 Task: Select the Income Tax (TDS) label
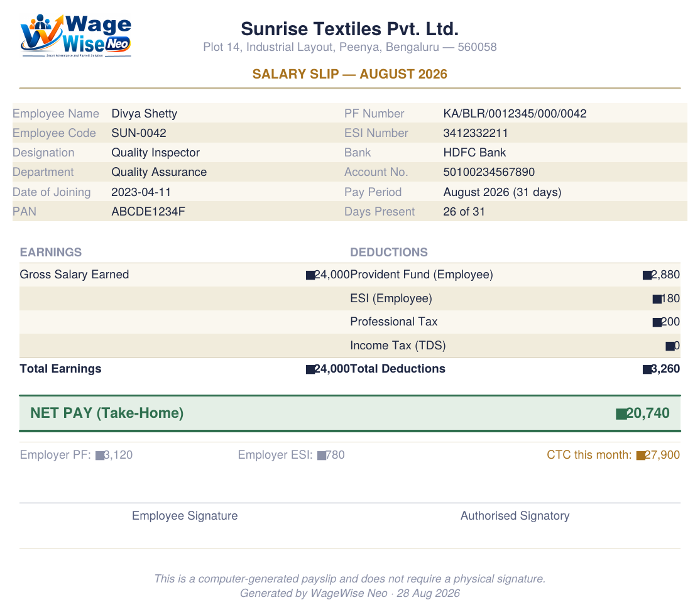click(x=398, y=345)
